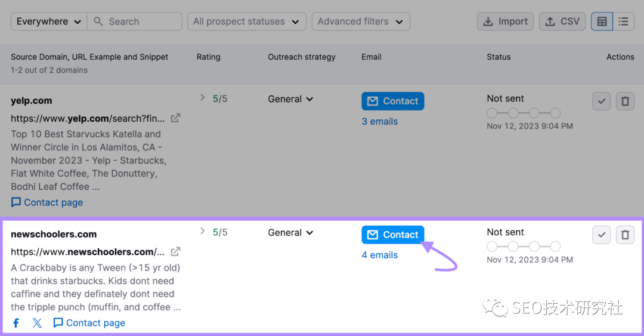Expand the rating details for newschoolers.com
644x336 pixels.
pyautogui.click(x=202, y=231)
